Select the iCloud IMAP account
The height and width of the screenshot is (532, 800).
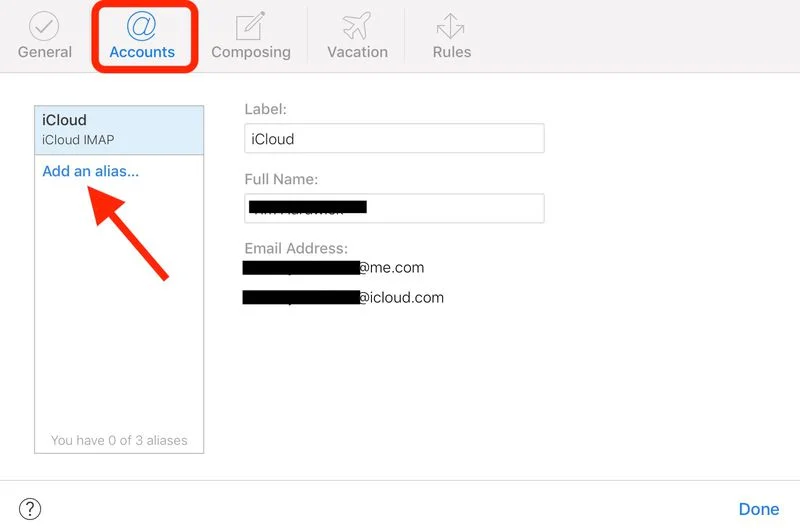[119, 130]
